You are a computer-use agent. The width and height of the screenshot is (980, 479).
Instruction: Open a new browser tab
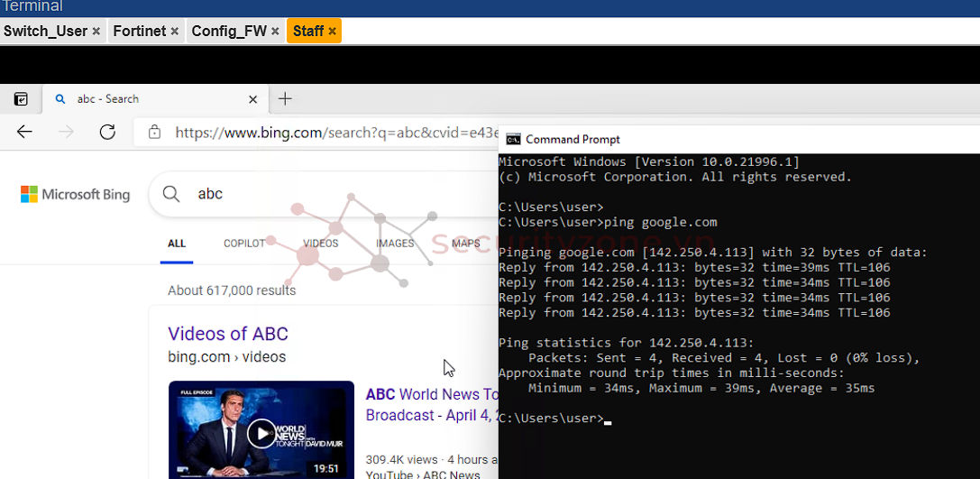[x=285, y=99]
